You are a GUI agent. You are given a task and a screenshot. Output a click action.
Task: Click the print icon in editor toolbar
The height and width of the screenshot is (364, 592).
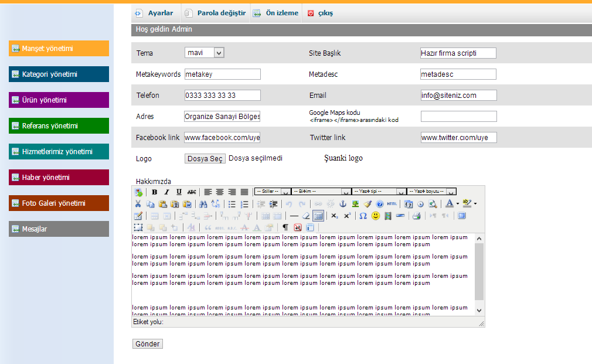click(x=416, y=216)
